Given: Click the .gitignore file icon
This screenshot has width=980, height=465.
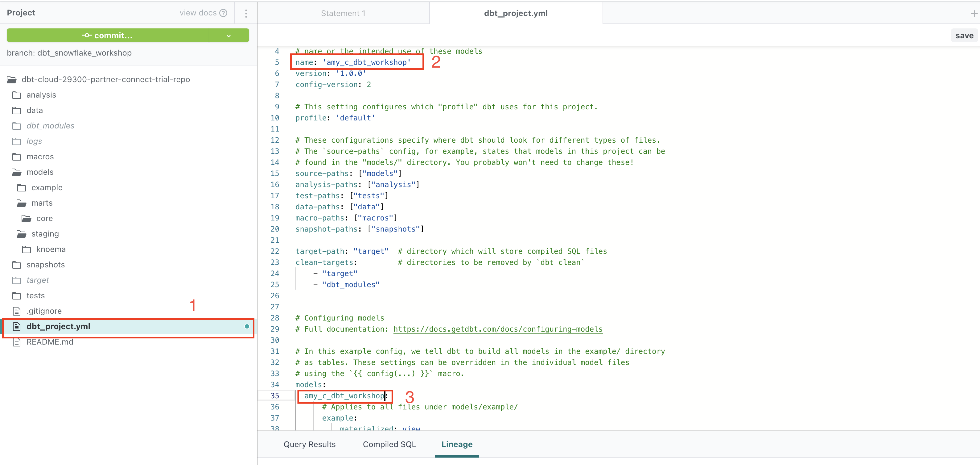Looking at the screenshot, I should click(x=17, y=311).
